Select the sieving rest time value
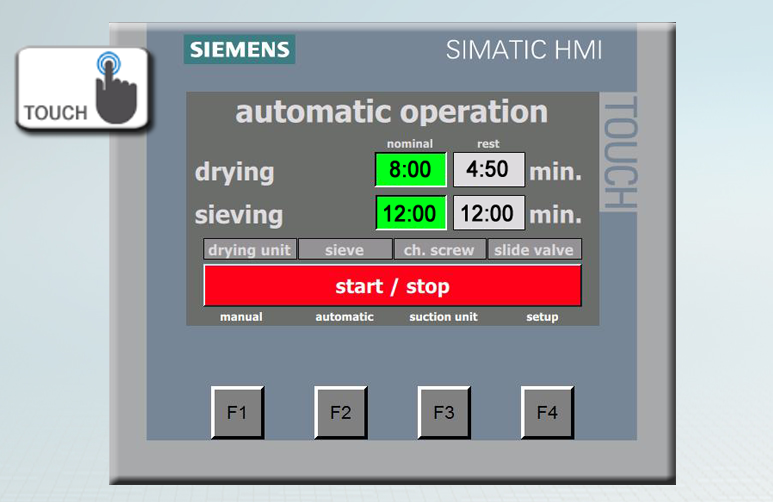The height and width of the screenshot is (502, 773). click(x=488, y=213)
